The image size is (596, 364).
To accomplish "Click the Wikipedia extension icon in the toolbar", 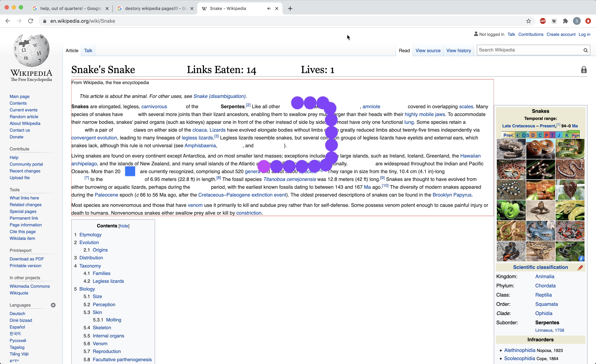I will coord(554,21).
